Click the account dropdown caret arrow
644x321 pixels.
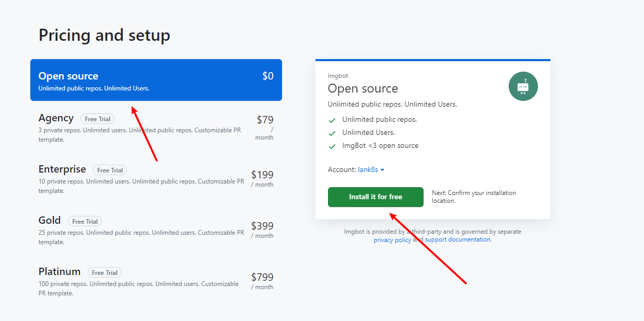point(382,170)
